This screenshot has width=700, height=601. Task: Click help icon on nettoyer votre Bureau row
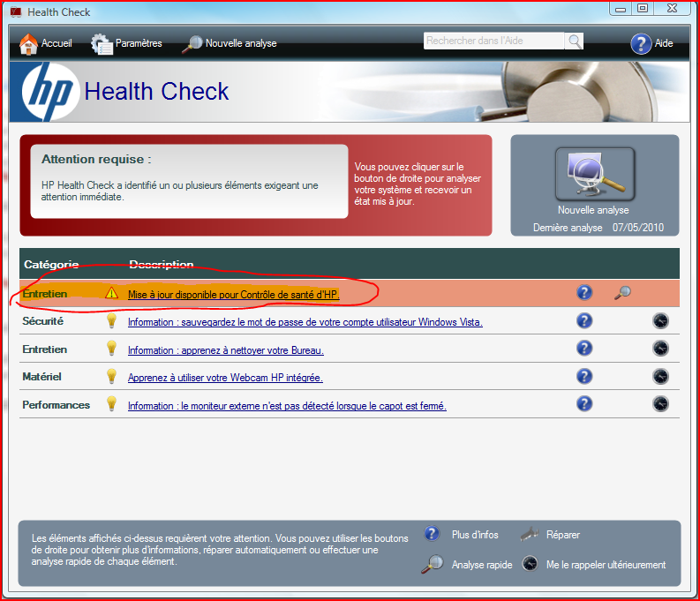click(584, 348)
